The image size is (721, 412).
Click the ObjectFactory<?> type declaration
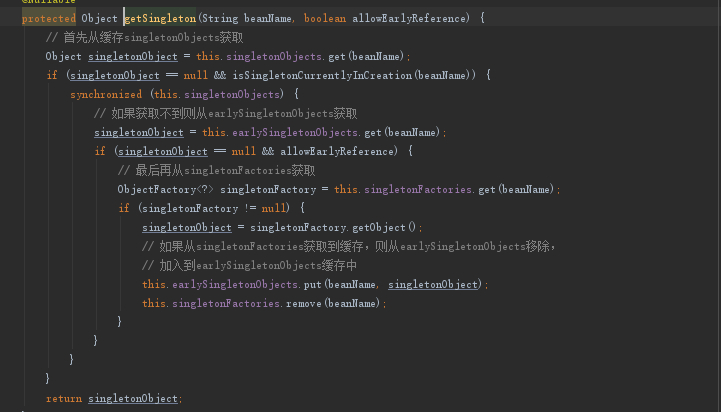(x=166, y=189)
